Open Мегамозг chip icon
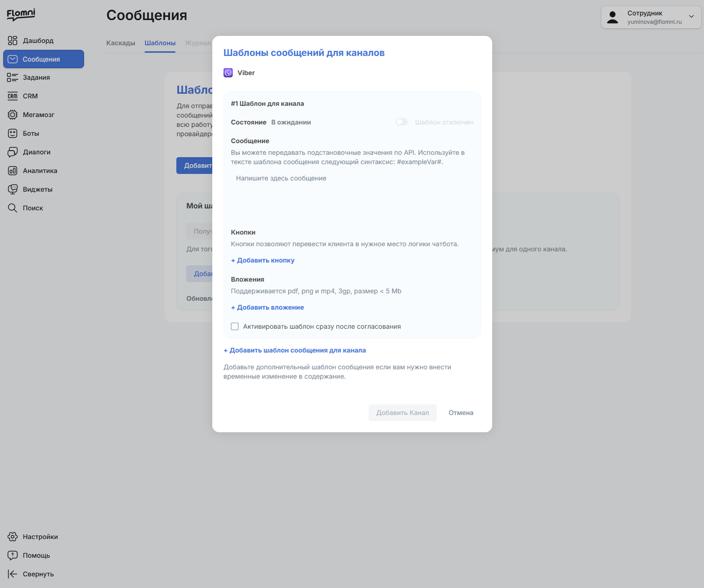The height and width of the screenshot is (588, 704). [13, 115]
